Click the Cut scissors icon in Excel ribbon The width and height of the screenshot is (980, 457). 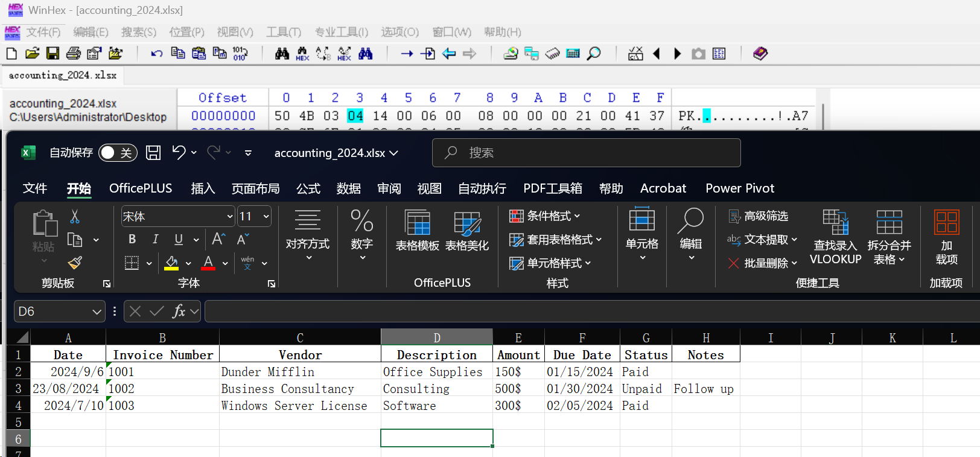75,216
